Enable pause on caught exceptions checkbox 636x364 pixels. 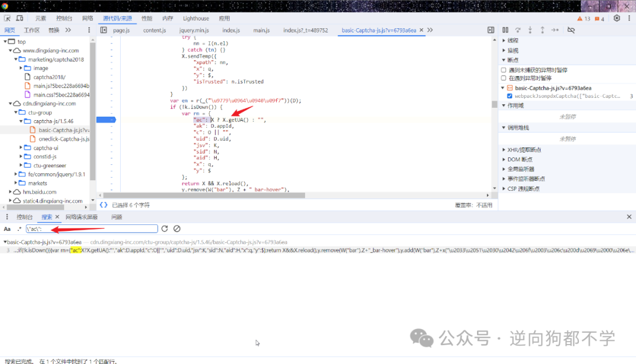pos(503,78)
